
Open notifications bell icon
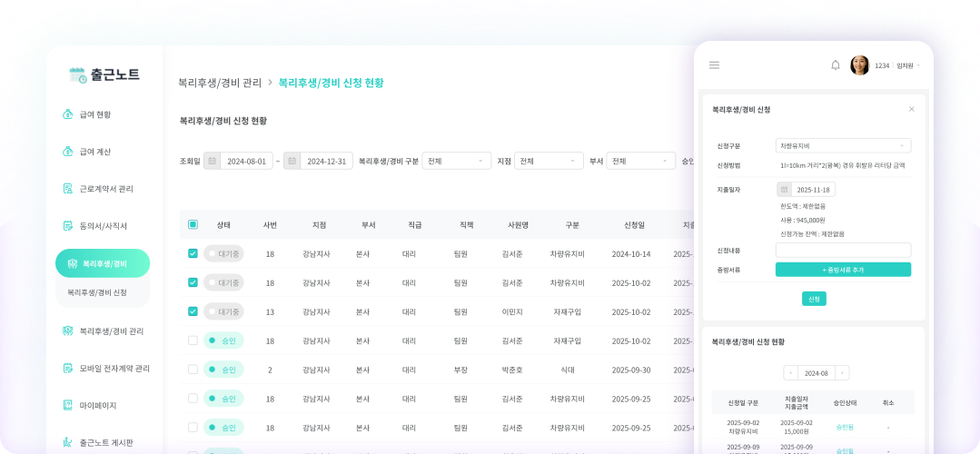coord(836,65)
